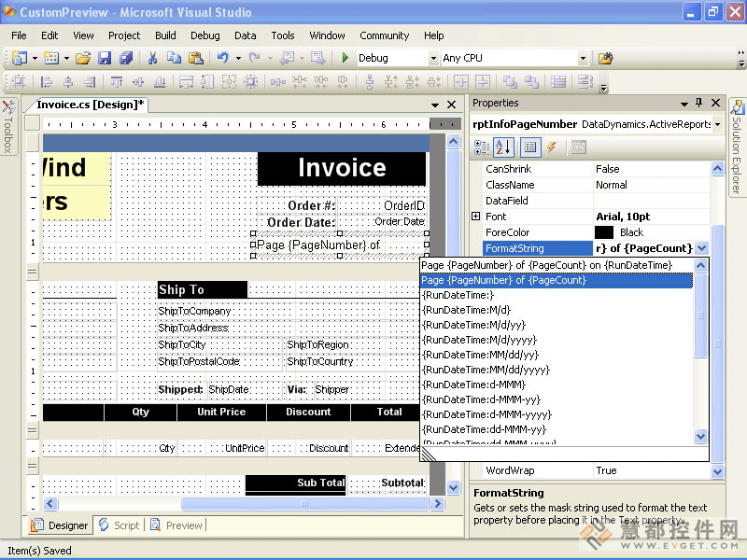Click the black ForeColor swatch

603,232
